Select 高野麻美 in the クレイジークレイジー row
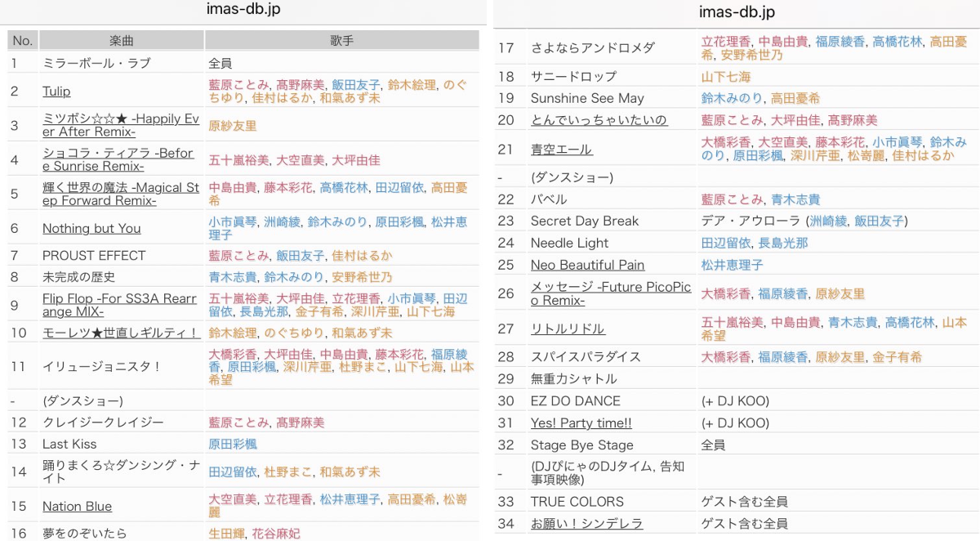980x541 pixels. point(300,423)
